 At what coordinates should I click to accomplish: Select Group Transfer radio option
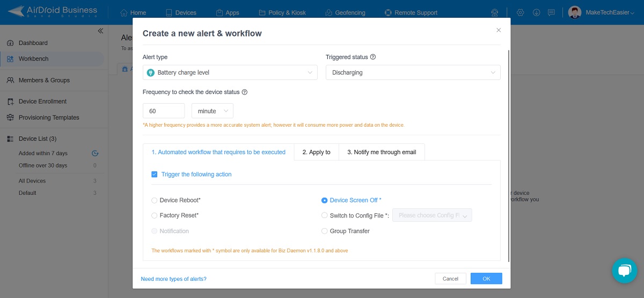(324, 231)
